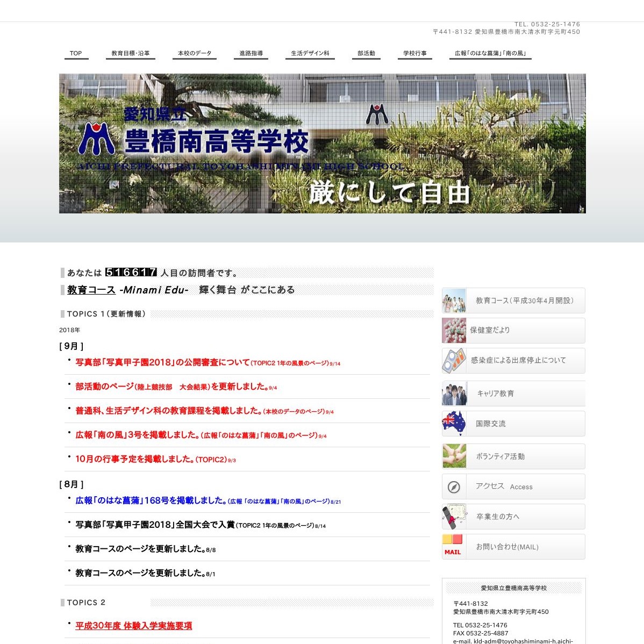
Task: Open 普通科、生活デザイン科の教育課程 link
Action: click(x=204, y=411)
